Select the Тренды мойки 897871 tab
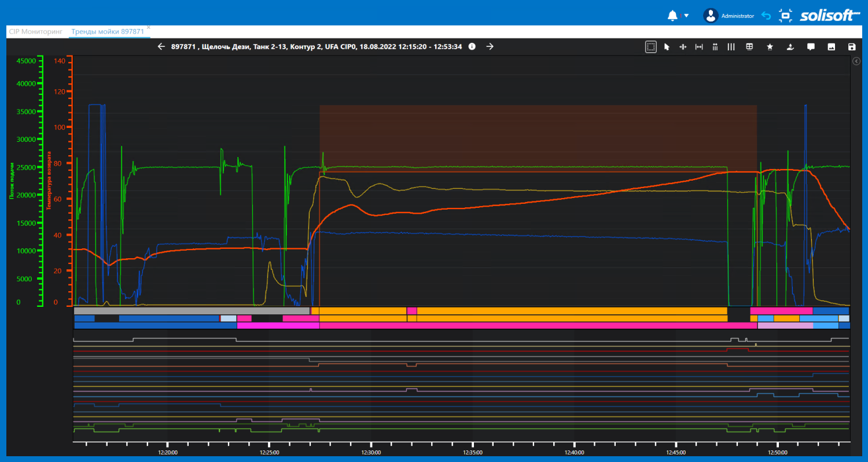The height and width of the screenshot is (462, 868). point(107,32)
